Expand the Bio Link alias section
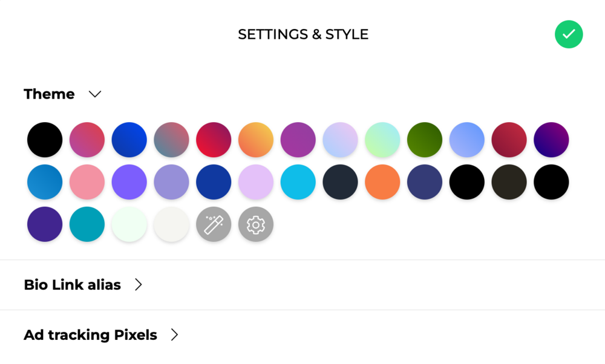The width and height of the screenshot is (605, 364). [x=139, y=285]
